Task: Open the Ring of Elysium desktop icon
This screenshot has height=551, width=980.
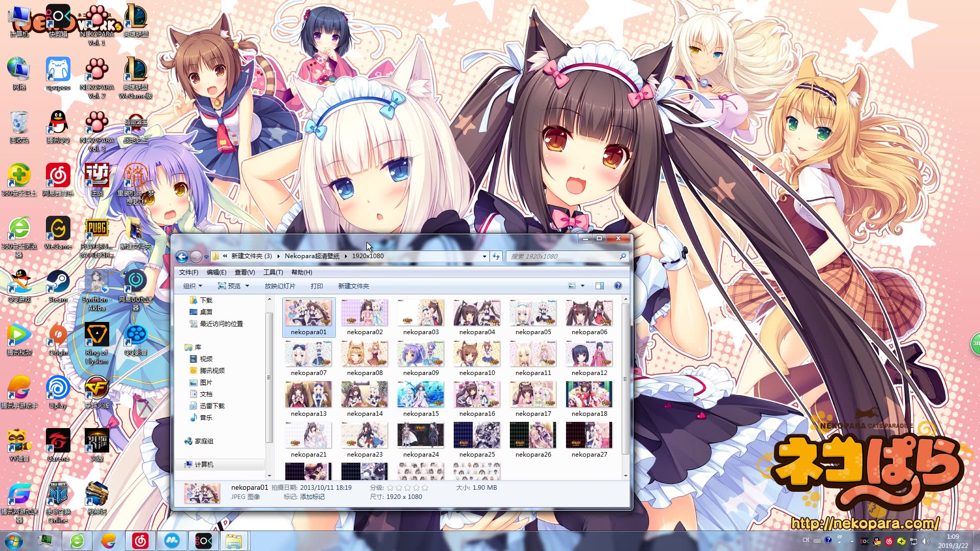Action: click(96, 343)
